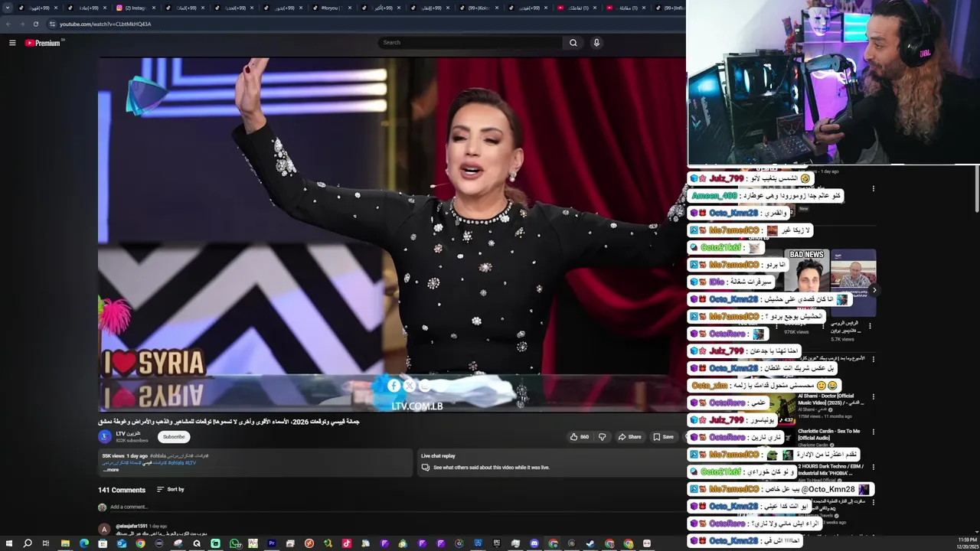This screenshot has height=551, width=980.
Task: Open more options for Charlotte Cardin video
Action: pyautogui.click(x=873, y=432)
